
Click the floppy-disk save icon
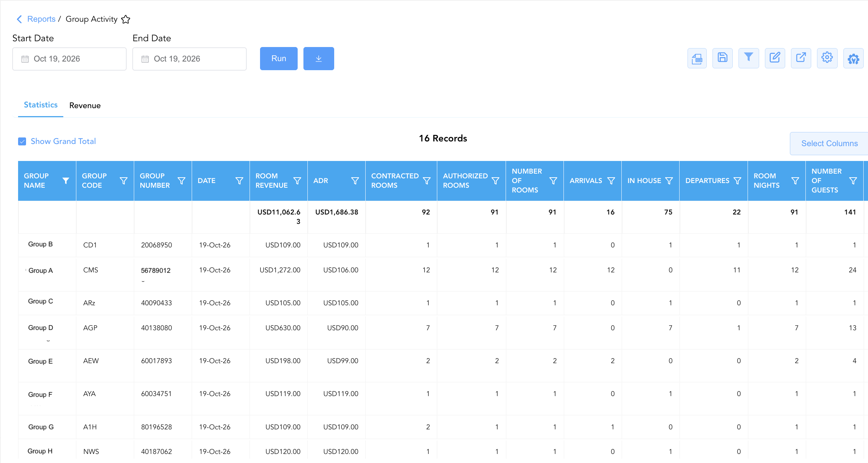723,58
